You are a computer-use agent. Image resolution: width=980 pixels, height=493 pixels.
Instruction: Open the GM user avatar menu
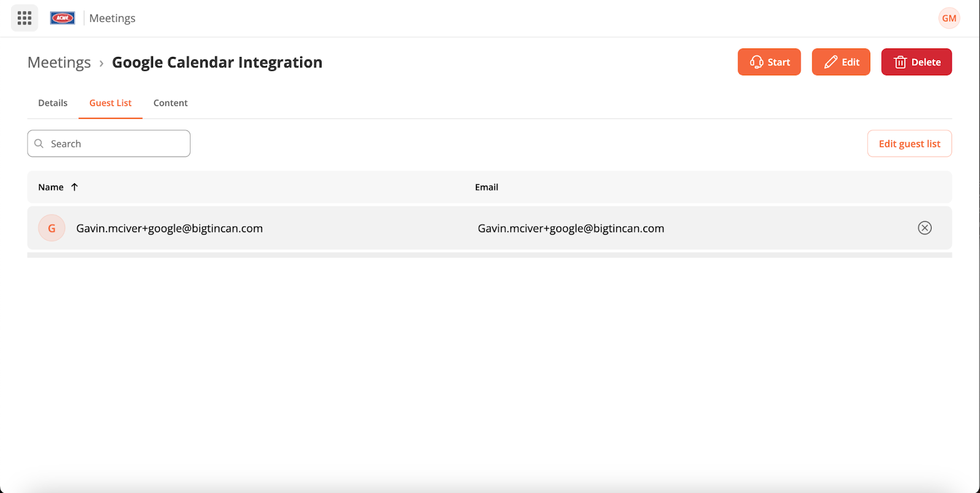(949, 18)
